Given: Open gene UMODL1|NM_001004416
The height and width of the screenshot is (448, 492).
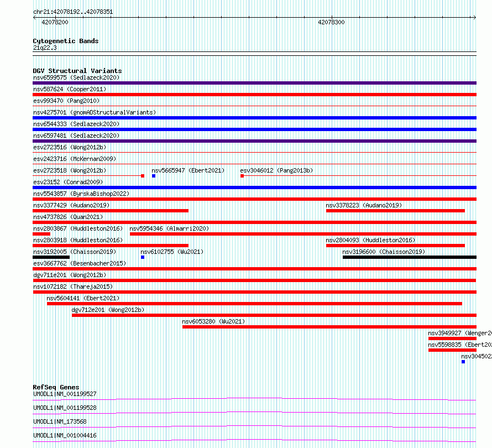Looking at the screenshot, I should 65,435.
